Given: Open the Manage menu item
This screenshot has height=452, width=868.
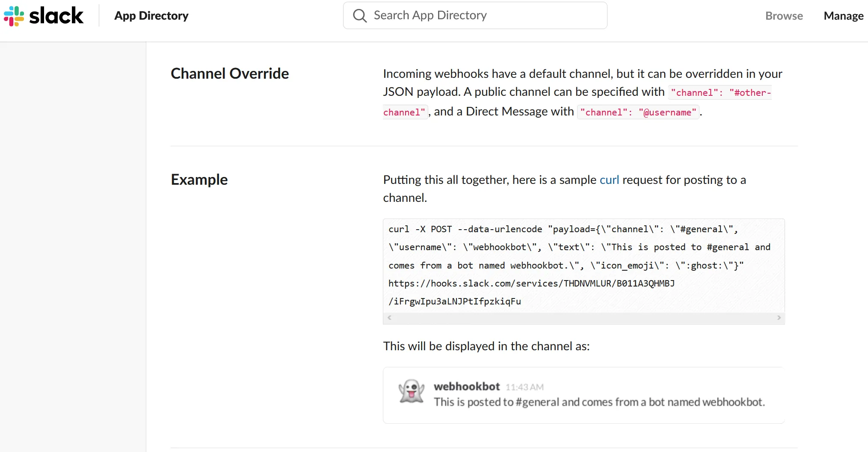Looking at the screenshot, I should 843,16.
